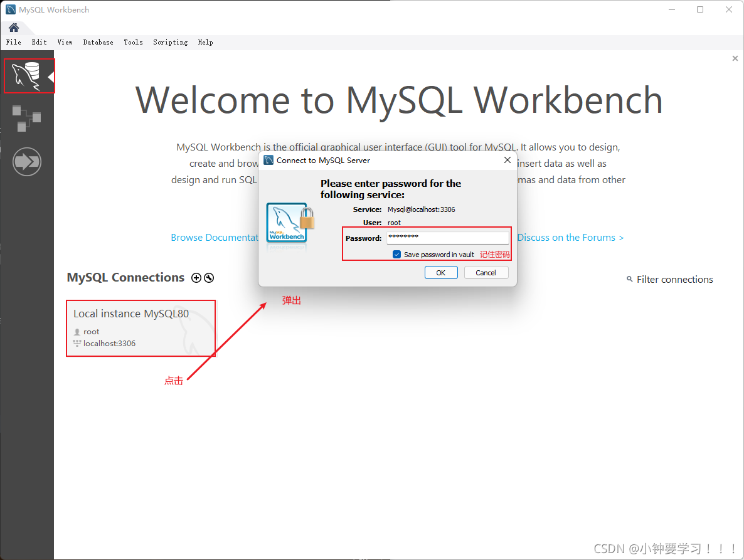This screenshot has width=744, height=560.
Task: Close the welcome page panel with the X
Action: (735, 58)
